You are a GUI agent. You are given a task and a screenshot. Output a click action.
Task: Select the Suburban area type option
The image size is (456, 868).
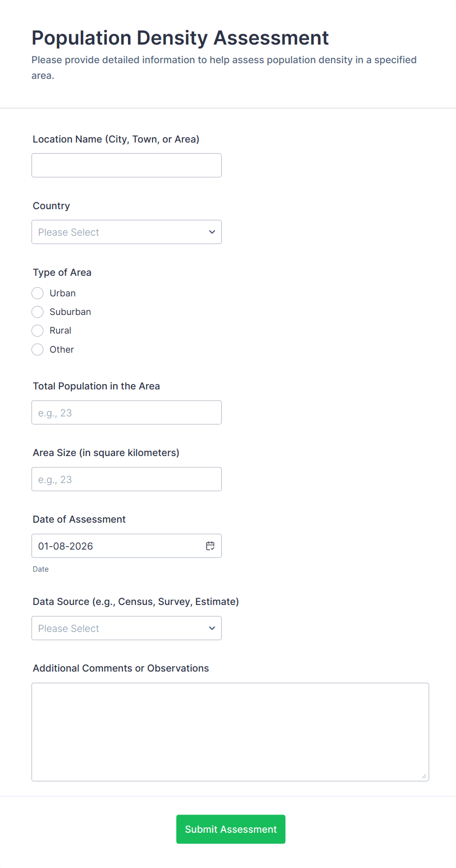(x=37, y=312)
